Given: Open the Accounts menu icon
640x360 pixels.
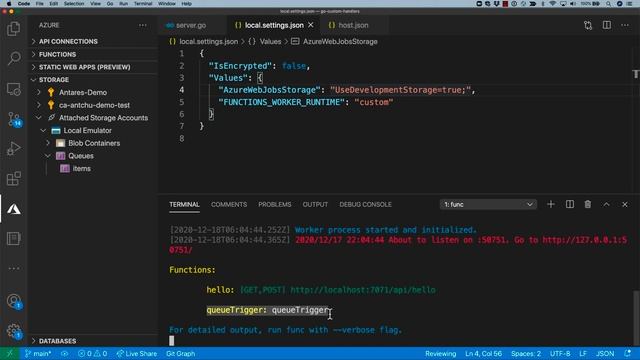Looking at the screenshot, I should [14, 301].
